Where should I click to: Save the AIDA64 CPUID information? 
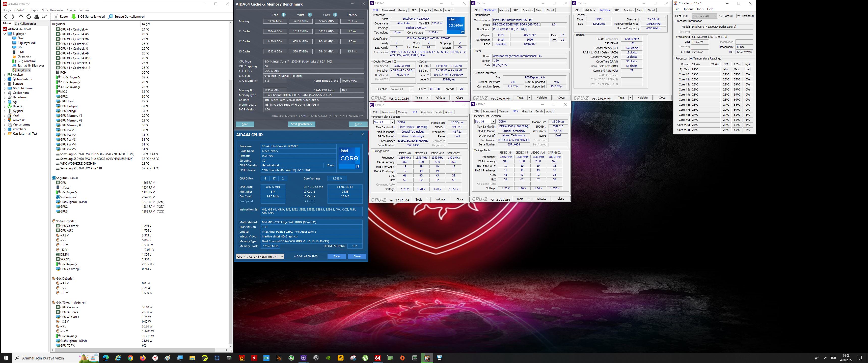click(337, 257)
